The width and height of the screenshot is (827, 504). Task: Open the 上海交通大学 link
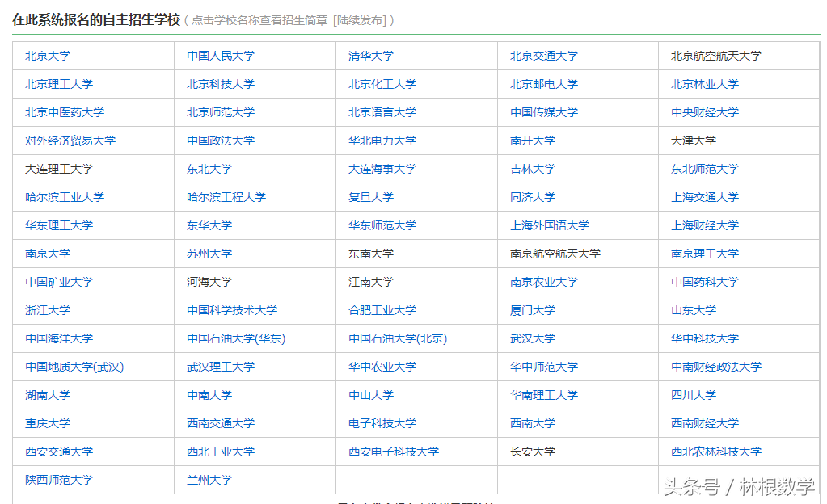(705, 198)
